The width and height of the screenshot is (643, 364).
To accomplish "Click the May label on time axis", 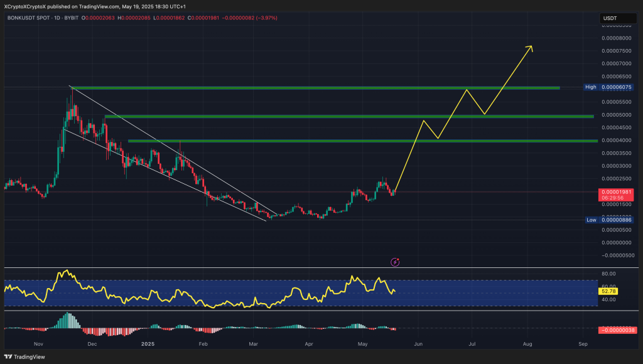I will 362,344.
